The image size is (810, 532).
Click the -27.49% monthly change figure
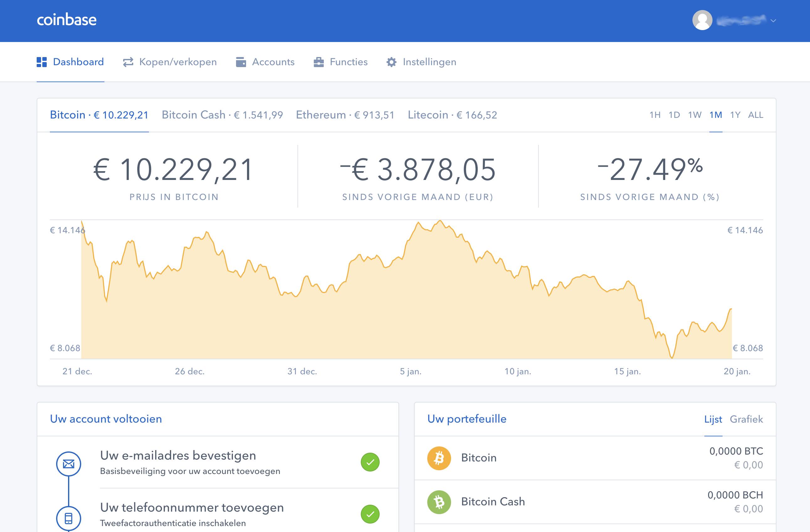(x=650, y=169)
